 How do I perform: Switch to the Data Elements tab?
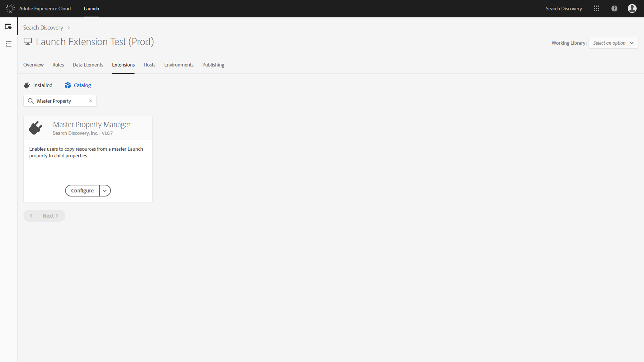pos(88,65)
